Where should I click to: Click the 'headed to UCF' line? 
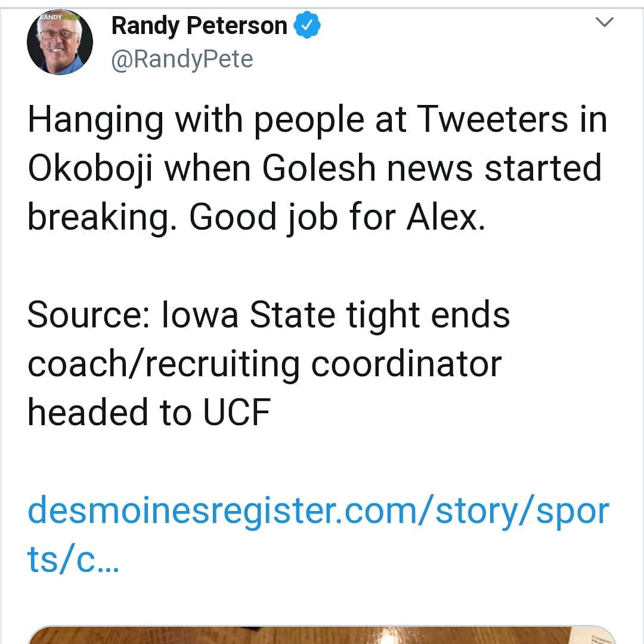149,413
